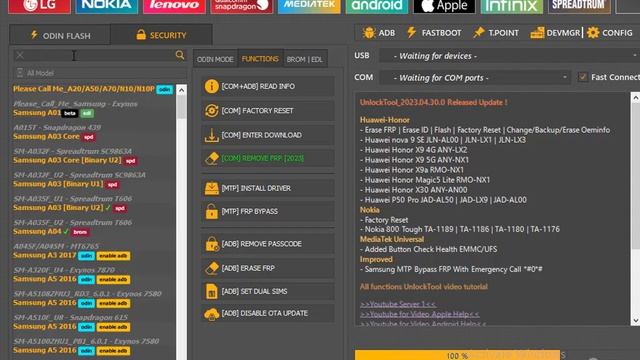Screen dimensions: 640x360
Task: Select the BROM | EDL tab
Action: 304,59
